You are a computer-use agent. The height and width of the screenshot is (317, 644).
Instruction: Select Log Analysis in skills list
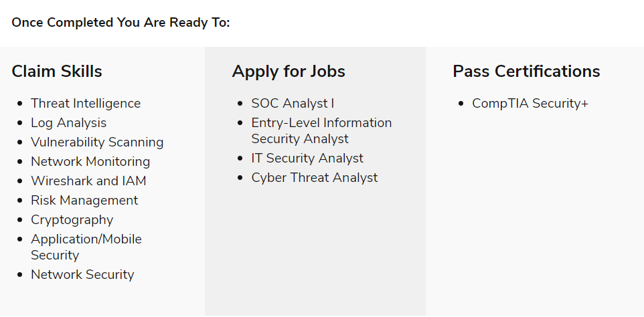tap(68, 122)
